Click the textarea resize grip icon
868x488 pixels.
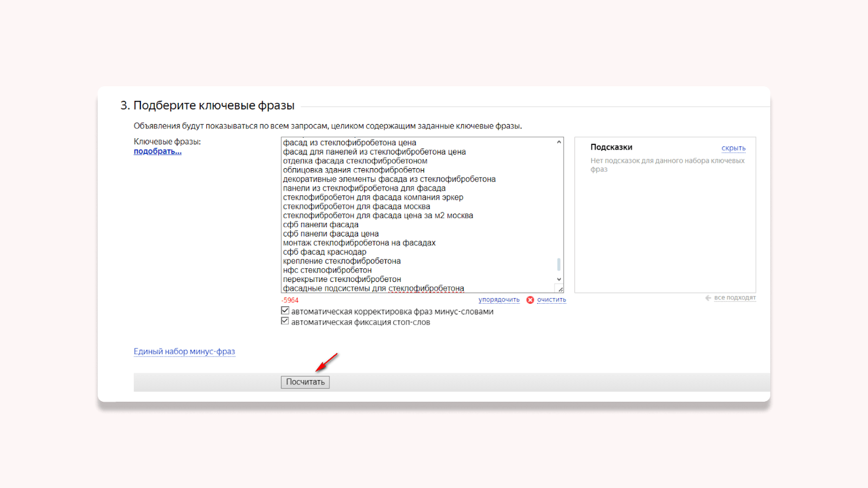tap(560, 289)
